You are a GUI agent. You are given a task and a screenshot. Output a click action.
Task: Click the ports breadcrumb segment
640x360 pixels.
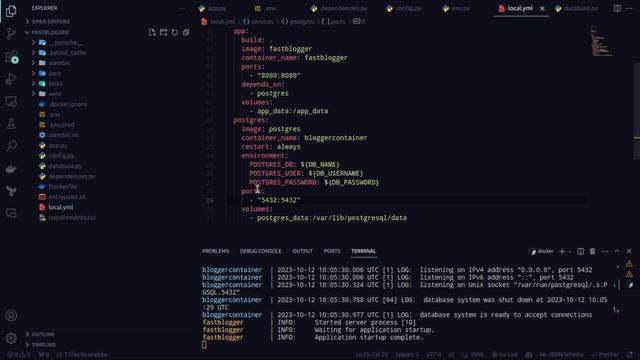pyautogui.click(x=333, y=22)
